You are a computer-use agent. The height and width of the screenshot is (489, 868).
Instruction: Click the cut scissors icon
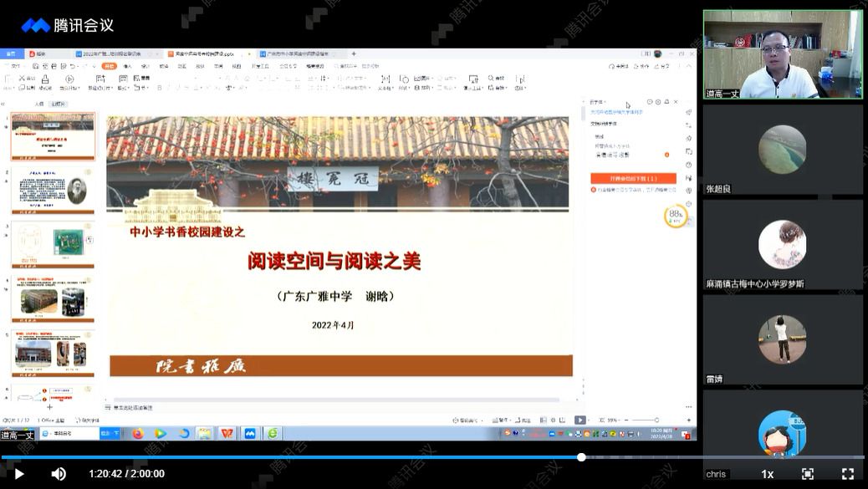click(23, 79)
